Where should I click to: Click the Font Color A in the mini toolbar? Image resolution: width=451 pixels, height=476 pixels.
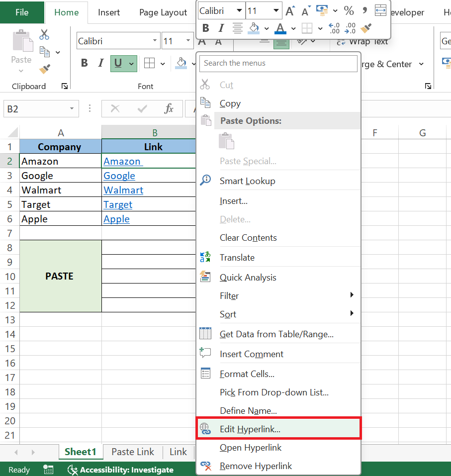click(280, 28)
